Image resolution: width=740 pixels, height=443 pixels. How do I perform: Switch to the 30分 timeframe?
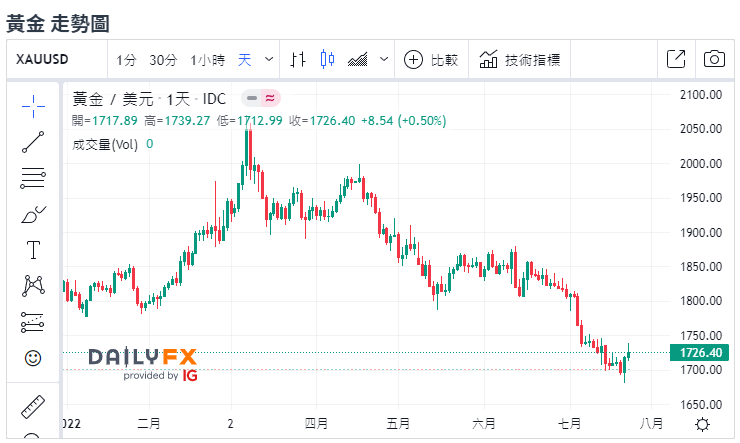click(163, 59)
